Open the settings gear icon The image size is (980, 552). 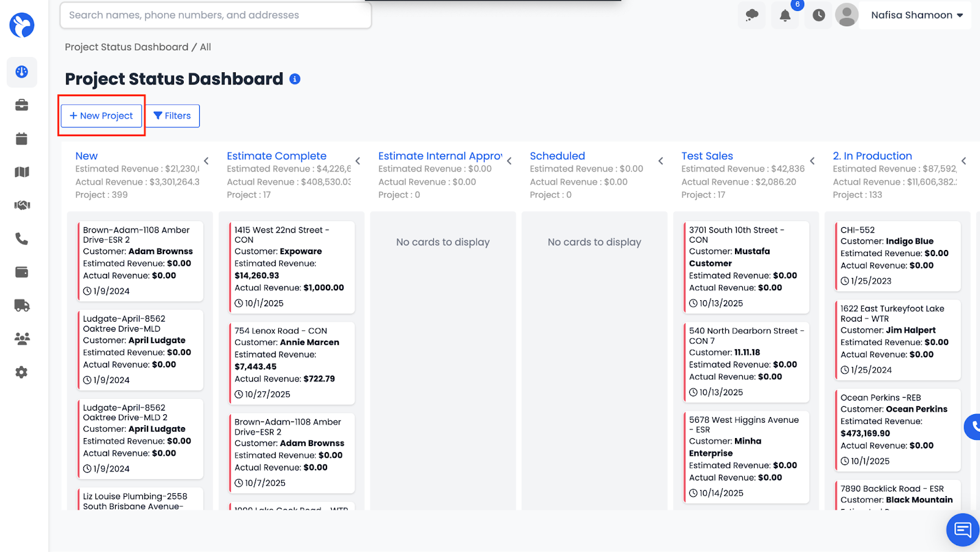[x=21, y=372]
